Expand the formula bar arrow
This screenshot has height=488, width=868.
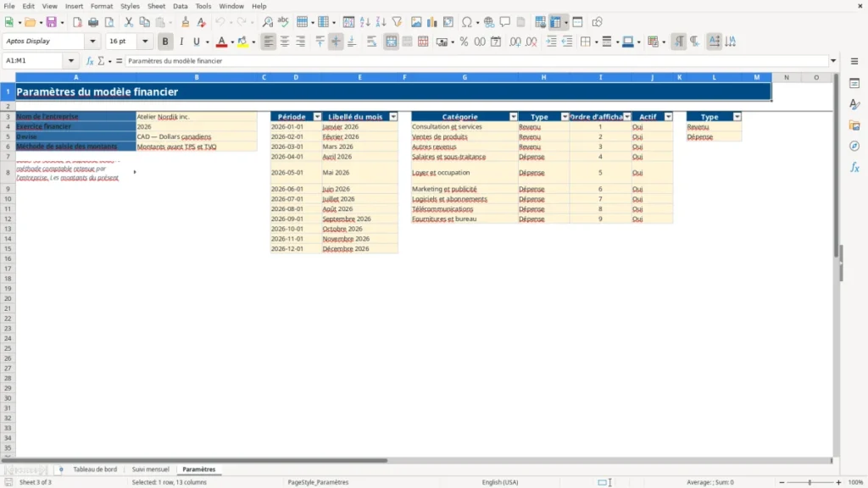(x=833, y=61)
